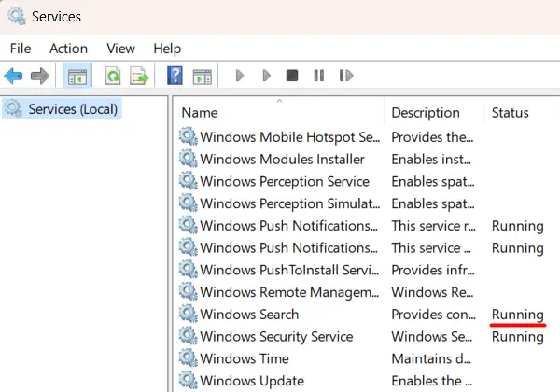Image resolution: width=560 pixels, height=392 pixels.
Task: Click 'Maintains d...' description of Windows Time
Action: point(430,358)
